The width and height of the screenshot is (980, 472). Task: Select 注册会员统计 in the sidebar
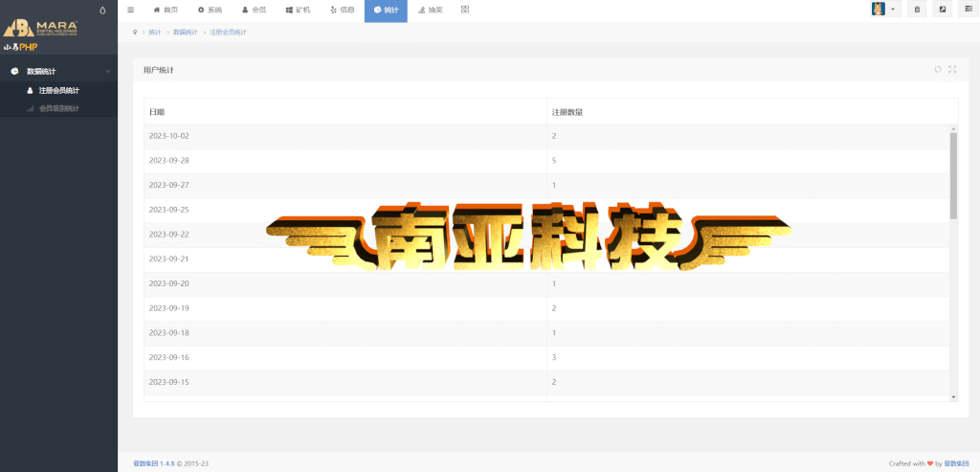pyautogui.click(x=58, y=91)
